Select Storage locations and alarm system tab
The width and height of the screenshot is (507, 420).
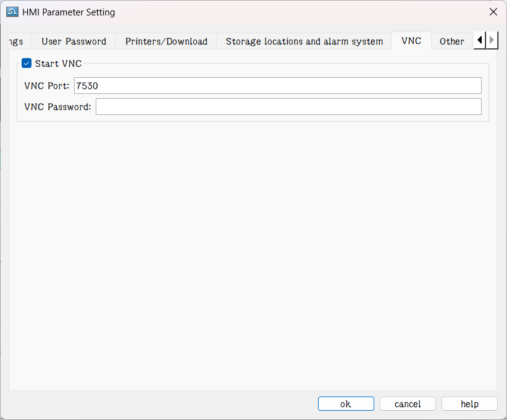(x=304, y=41)
